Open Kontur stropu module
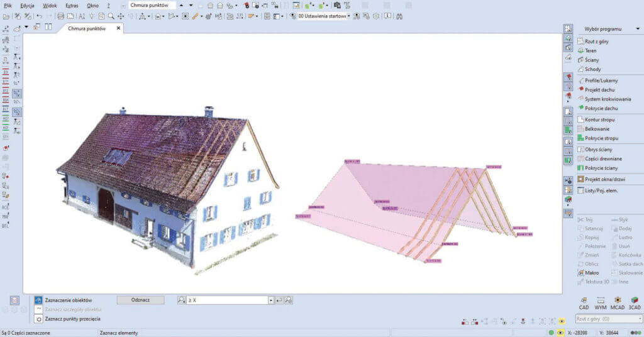Screen dimensions: 644x337 (x=596, y=119)
